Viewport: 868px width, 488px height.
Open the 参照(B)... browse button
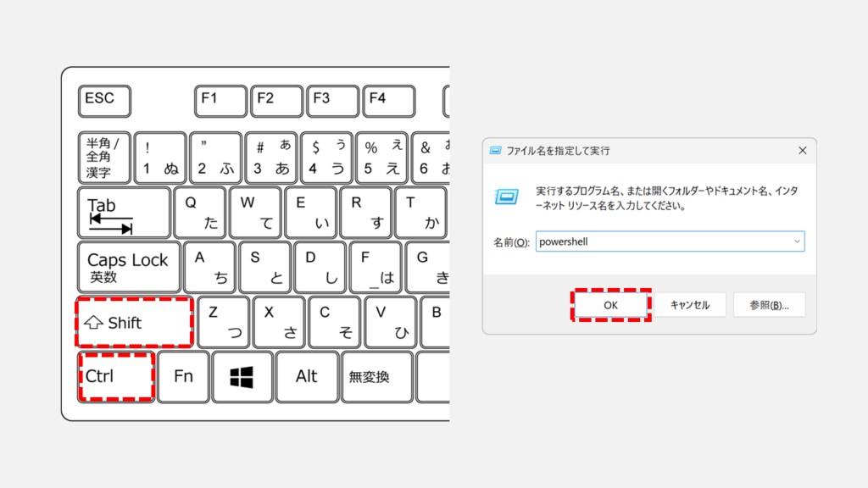(769, 305)
